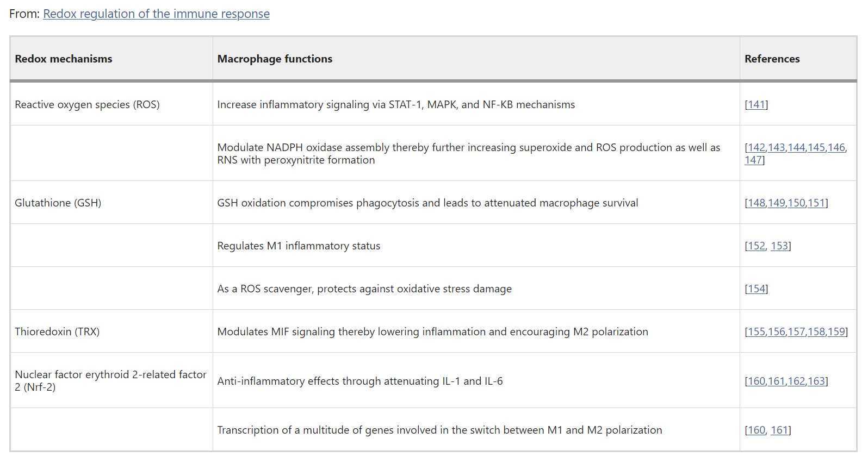The width and height of the screenshot is (868, 457).
Task: Open citation link 157
Action: [x=796, y=332]
